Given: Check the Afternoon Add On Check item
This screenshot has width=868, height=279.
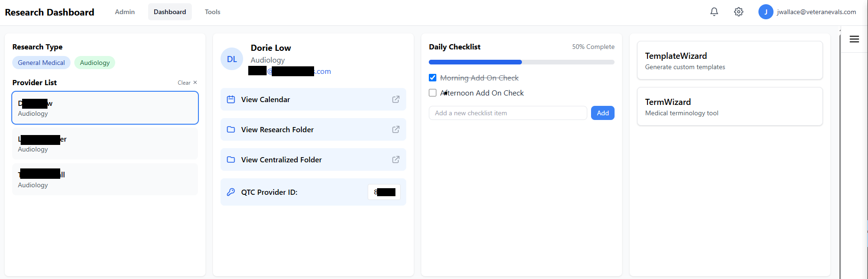Looking at the screenshot, I should pos(433,93).
